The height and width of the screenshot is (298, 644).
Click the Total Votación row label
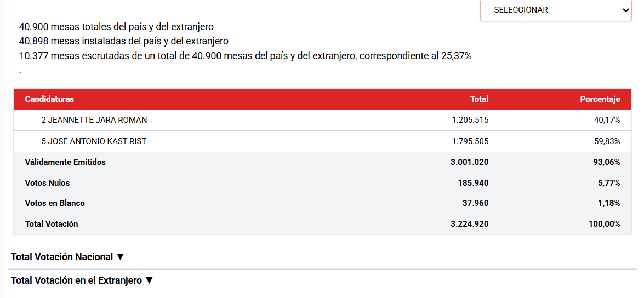52,224
